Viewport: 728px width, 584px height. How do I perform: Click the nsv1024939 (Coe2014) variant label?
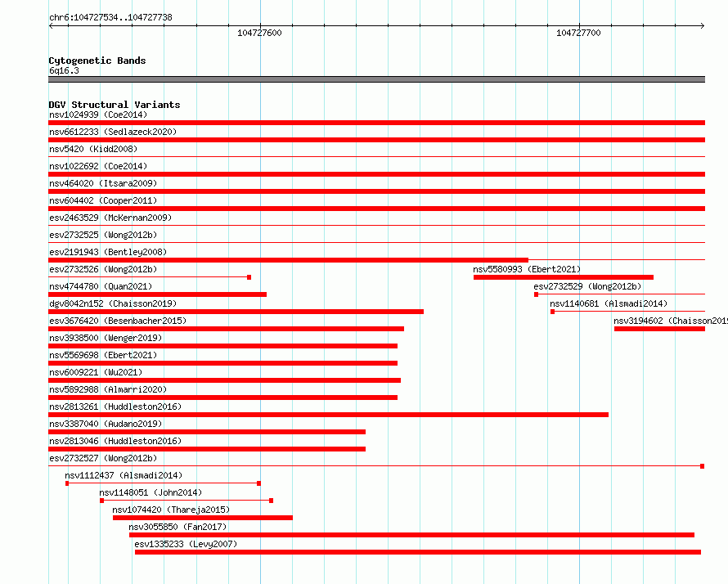(98, 115)
